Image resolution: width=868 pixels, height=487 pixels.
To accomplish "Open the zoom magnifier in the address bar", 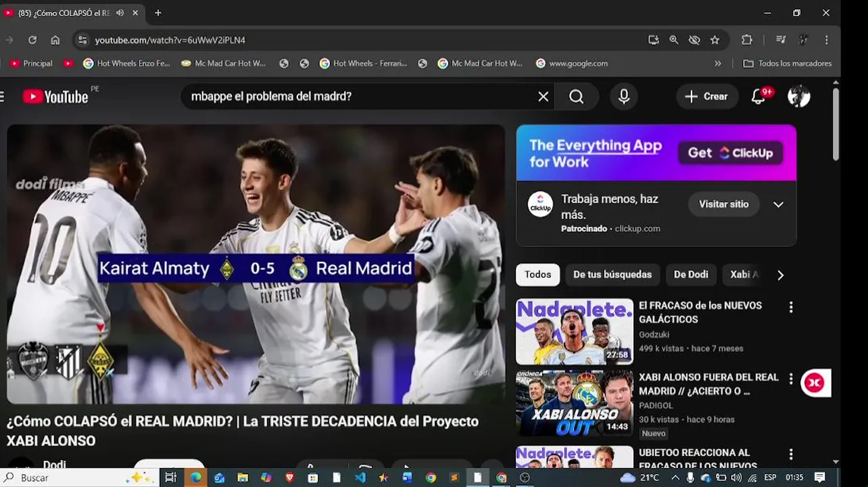I will pos(673,40).
